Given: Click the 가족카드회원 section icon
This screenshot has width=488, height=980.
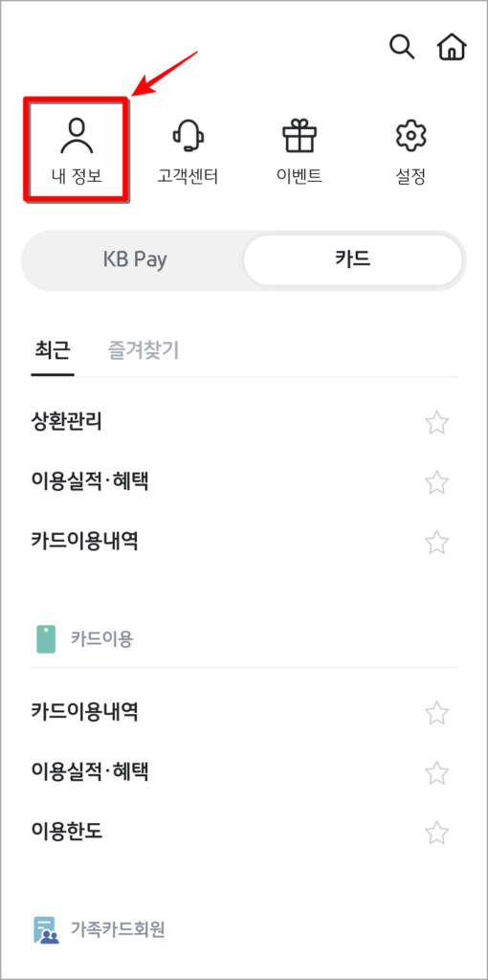Looking at the screenshot, I should (x=46, y=929).
